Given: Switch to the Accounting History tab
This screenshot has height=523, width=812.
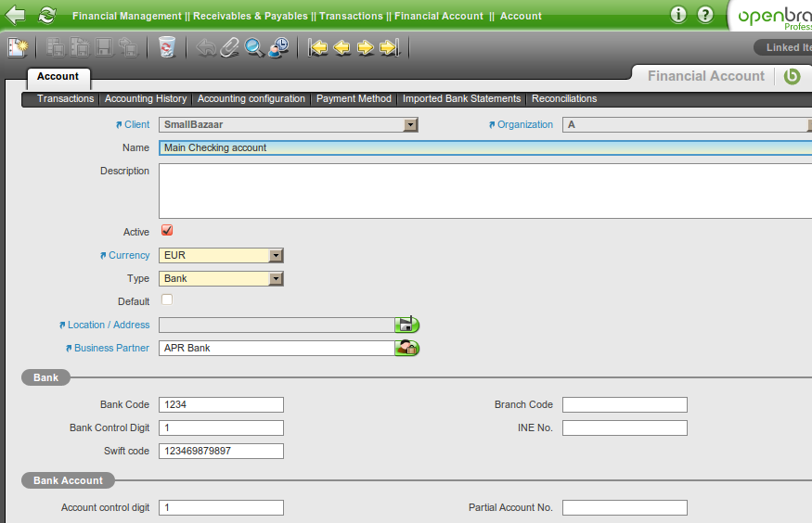Looking at the screenshot, I should [x=146, y=98].
